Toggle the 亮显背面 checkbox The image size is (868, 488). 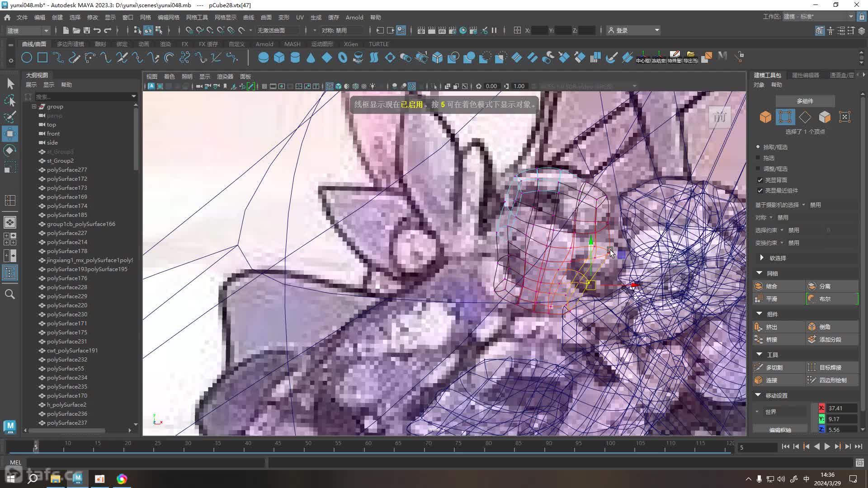tap(760, 180)
